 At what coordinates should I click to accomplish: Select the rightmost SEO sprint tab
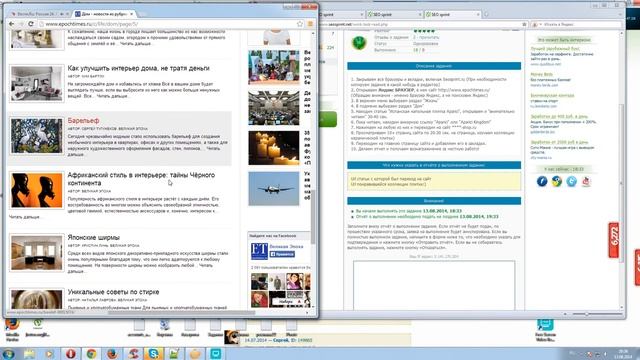(x=451, y=14)
